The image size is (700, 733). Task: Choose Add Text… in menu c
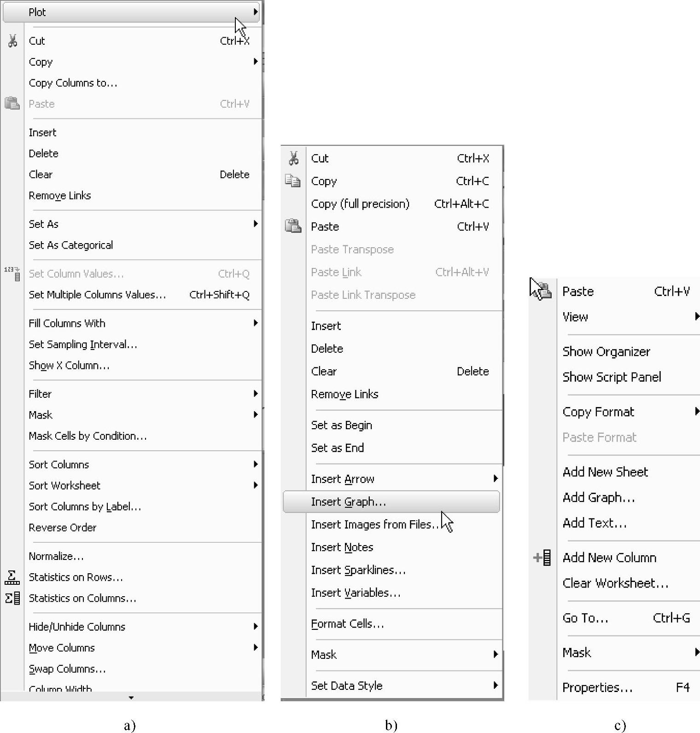point(595,523)
